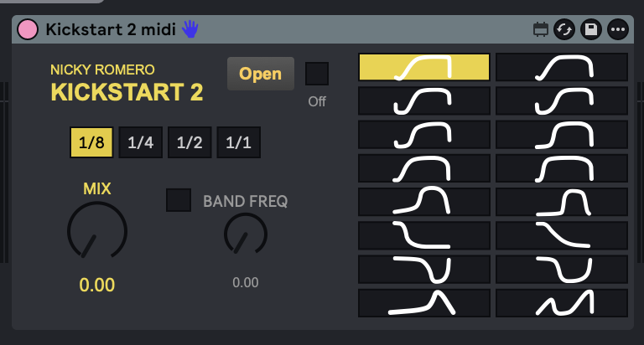The height and width of the screenshot is (345, 644).
Task: Pick the zigzag curve at bottom right
Action: (x=562, y=303)
